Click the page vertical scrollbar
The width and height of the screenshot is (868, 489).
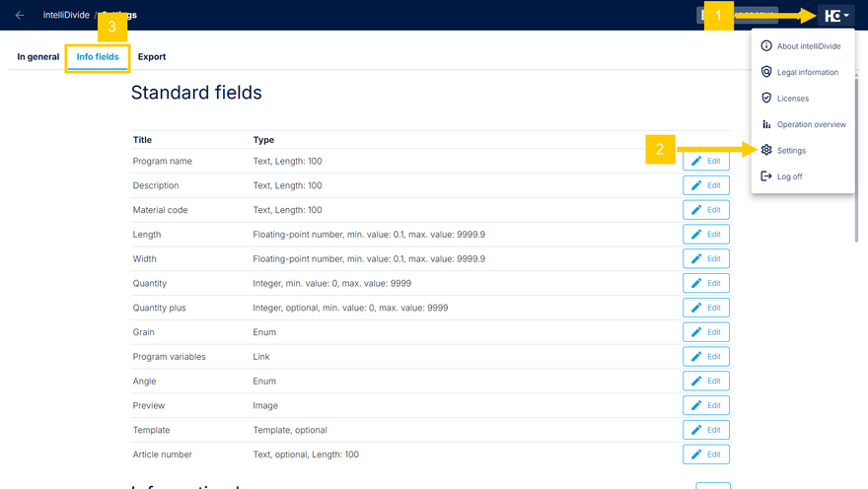[x=856, y=161]
